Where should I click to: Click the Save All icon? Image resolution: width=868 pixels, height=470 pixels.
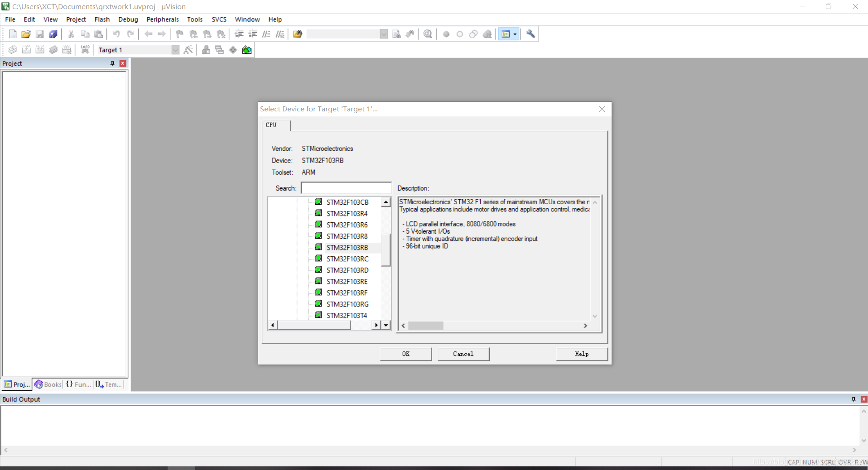click(x=53, y=34)
